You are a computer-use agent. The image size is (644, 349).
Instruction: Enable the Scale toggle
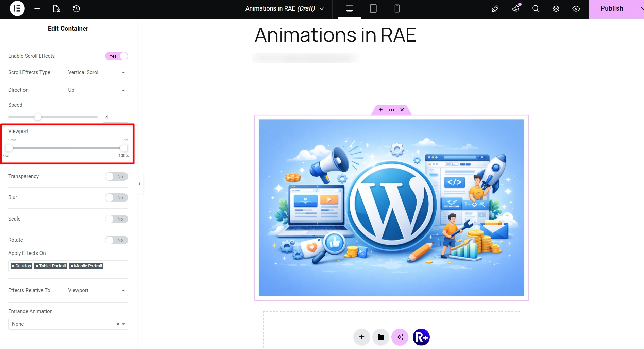pyautogui.click(x=116, y=219)
